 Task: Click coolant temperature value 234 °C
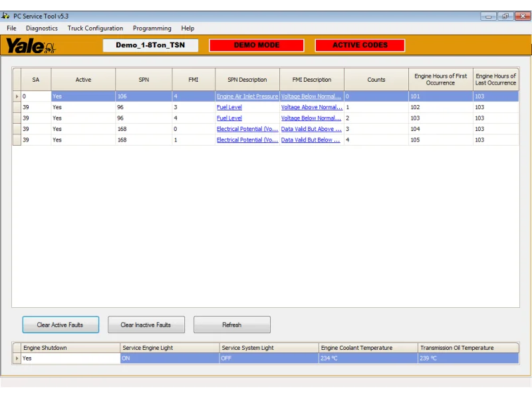tap(368, 358)
